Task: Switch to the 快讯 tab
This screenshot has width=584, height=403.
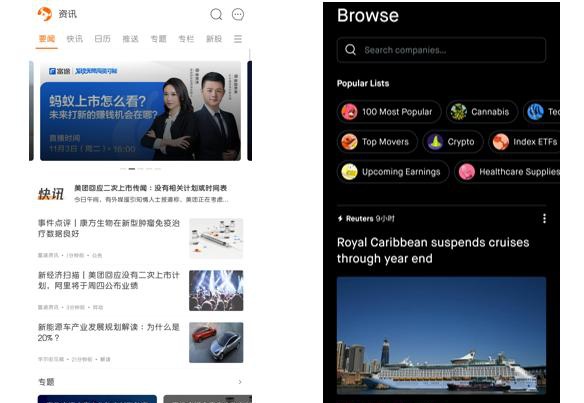Action: (x=74, y=39)
